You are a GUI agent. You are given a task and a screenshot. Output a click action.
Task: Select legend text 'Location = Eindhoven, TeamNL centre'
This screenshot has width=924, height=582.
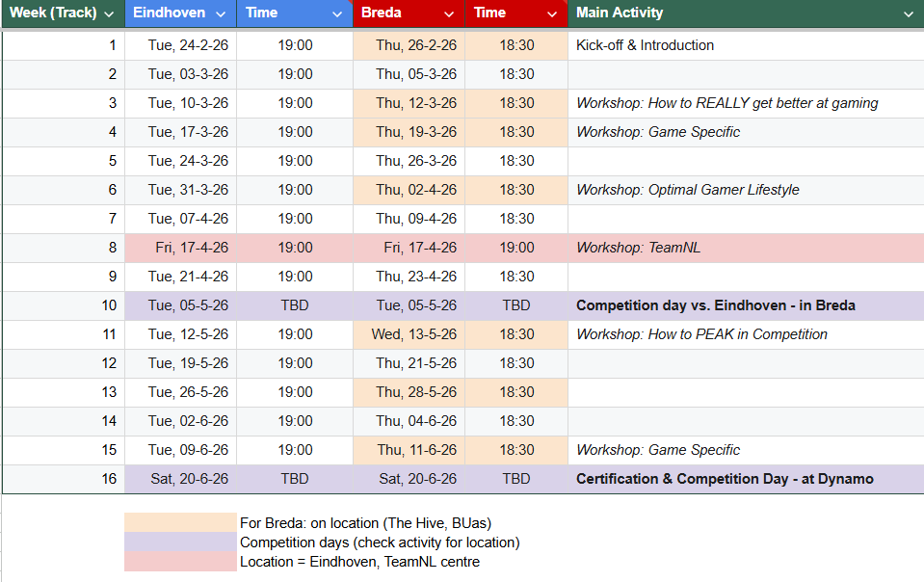click(x=359, y=562)
